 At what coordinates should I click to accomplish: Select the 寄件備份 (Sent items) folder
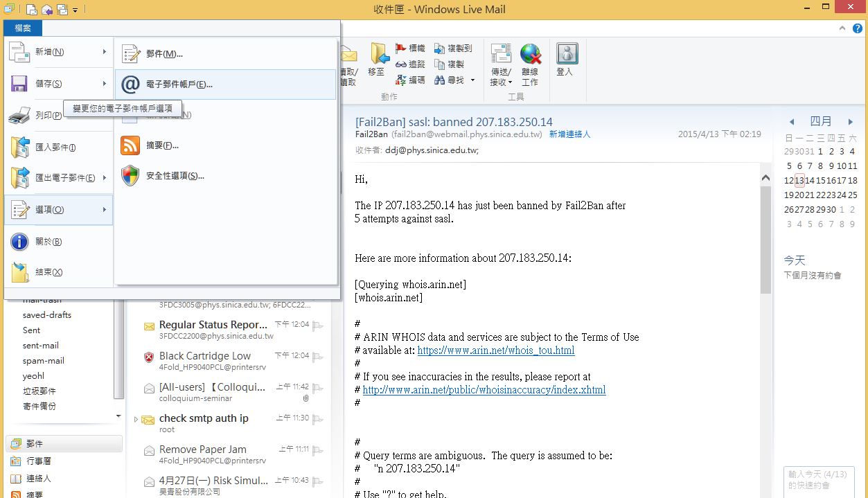[39, 407]
